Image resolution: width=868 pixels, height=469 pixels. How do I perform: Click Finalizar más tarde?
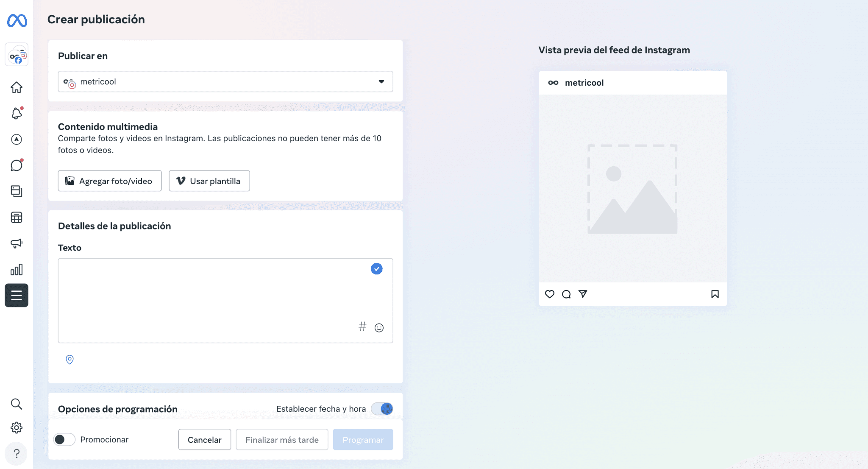pyautogui.click(x=281, y=439)
